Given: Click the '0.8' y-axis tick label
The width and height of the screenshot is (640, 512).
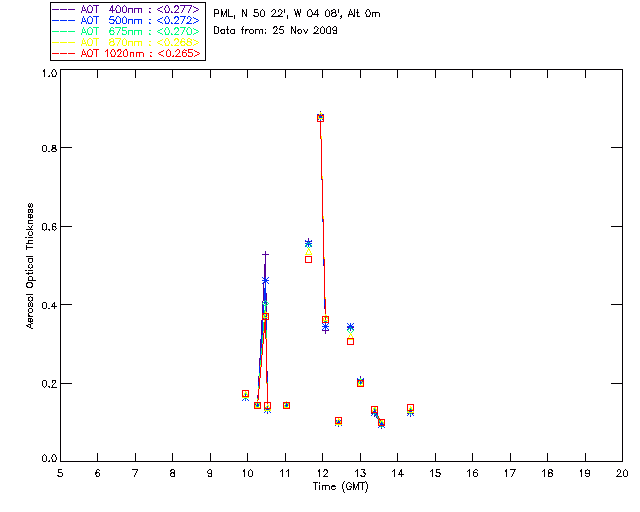Looking at the screenshot, I should coord(49,148).
